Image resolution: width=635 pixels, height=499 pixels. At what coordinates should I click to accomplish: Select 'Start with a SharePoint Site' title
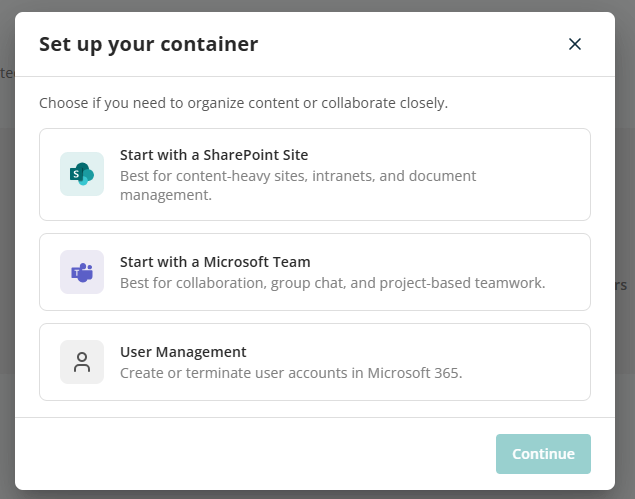click(x=214, y=155)
